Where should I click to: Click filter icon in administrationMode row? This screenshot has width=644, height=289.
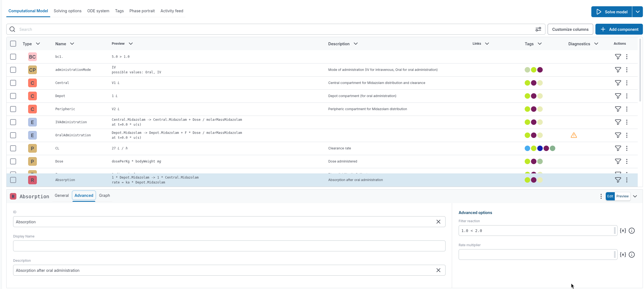pos(618,70)
